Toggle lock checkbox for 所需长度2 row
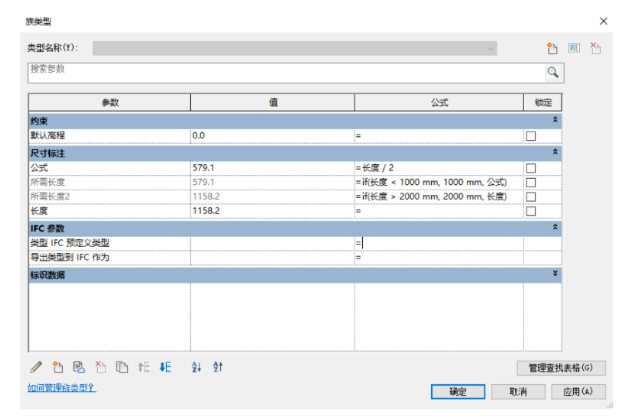This screenshot has width=625, height=419. click(x=531, y=197)
